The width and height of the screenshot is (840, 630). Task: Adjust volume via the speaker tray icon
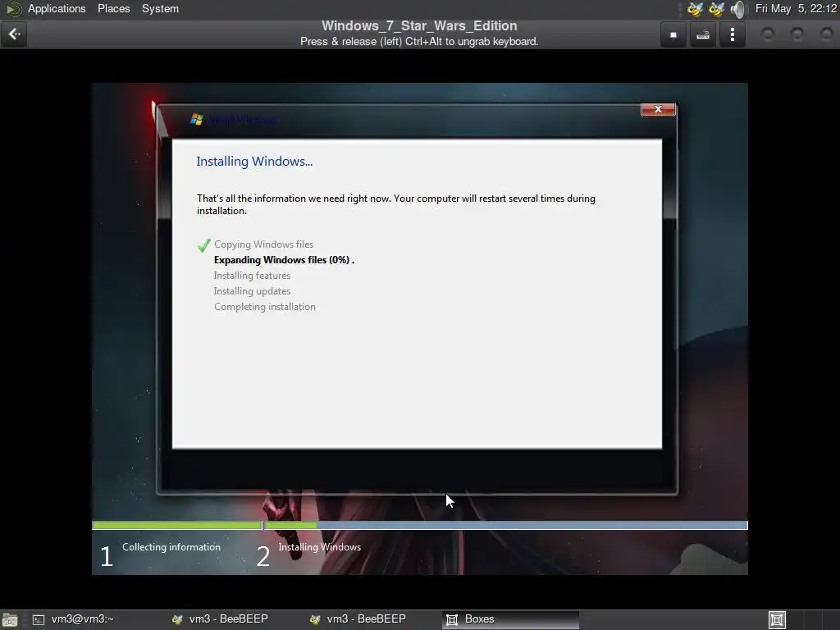click(x=737, y=9)
